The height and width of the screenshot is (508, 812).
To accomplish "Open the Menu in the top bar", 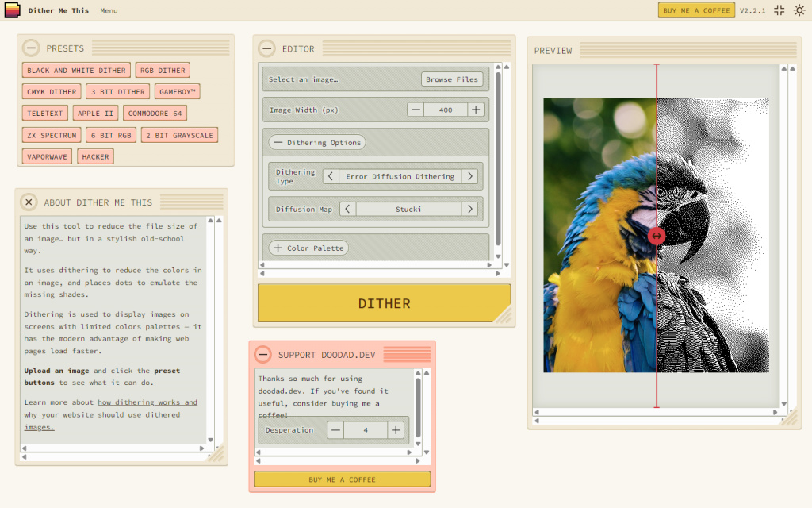I will [109, 11].
